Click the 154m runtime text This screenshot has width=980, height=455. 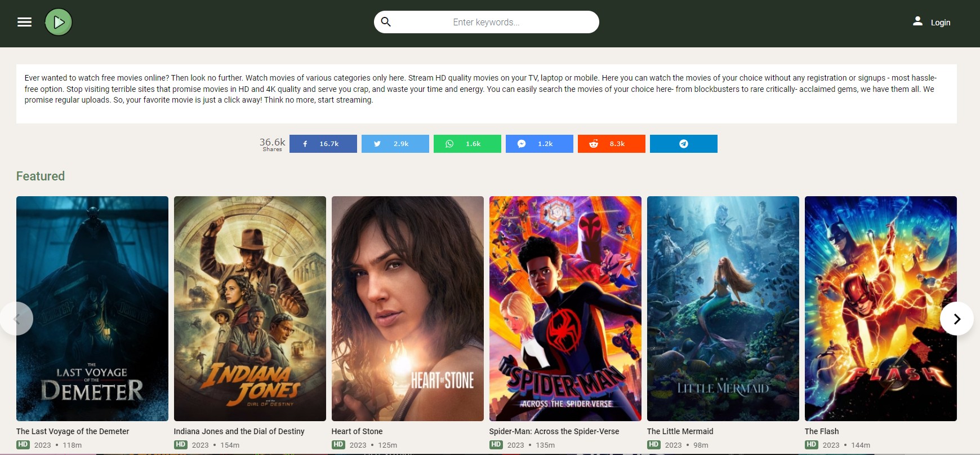[x=230, y=445]
